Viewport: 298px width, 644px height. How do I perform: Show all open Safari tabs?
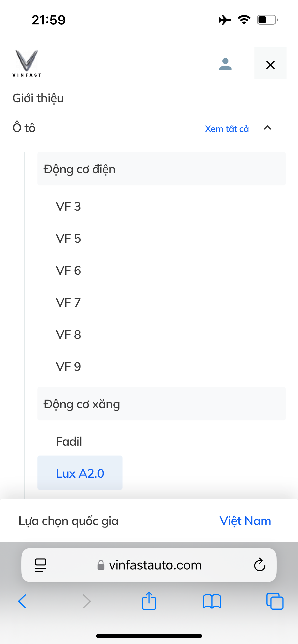[275, 601]
